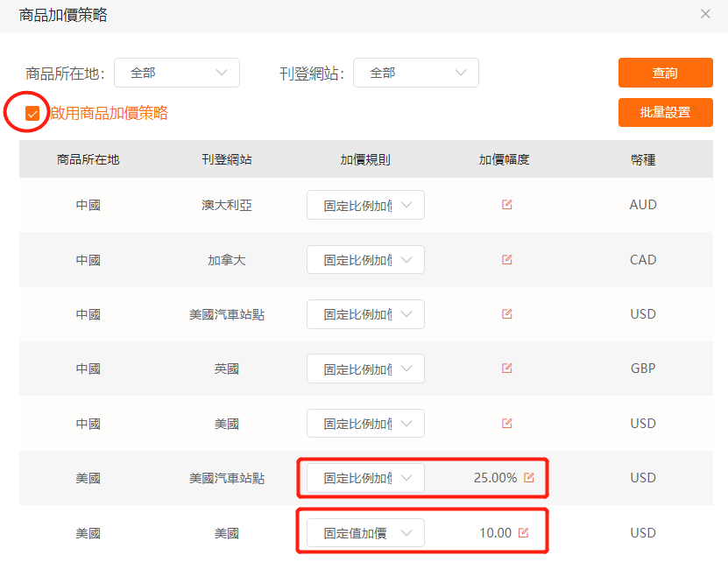Click the 查詢 button

(x=665, y=74)
